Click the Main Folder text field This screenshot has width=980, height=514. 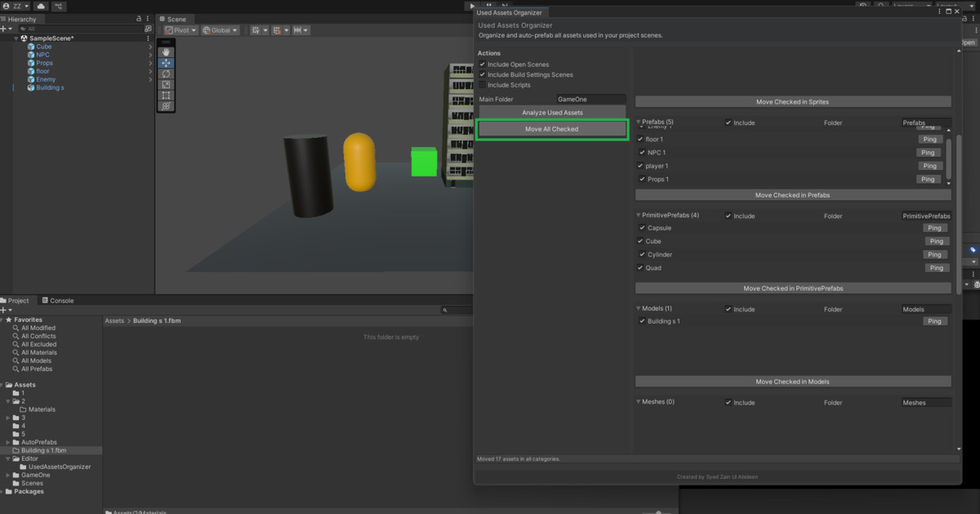pyautogui.click(x=590, y=99)
